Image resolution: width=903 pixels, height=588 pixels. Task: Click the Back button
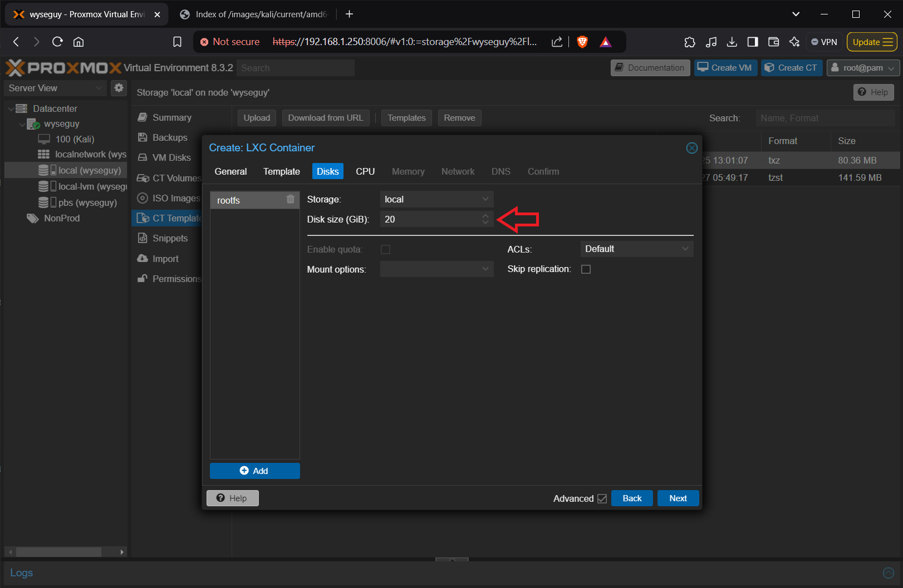point(632,498)
